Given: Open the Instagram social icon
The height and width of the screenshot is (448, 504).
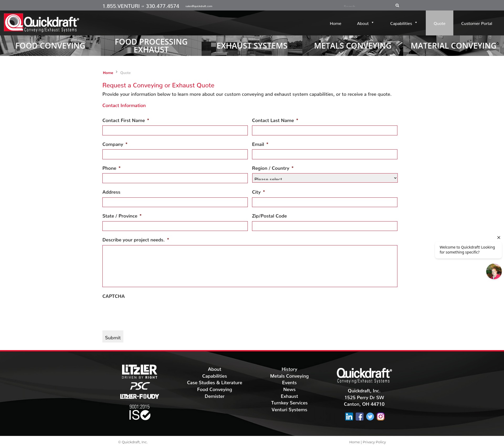Looking at the screenshot, I should point(380,417).
